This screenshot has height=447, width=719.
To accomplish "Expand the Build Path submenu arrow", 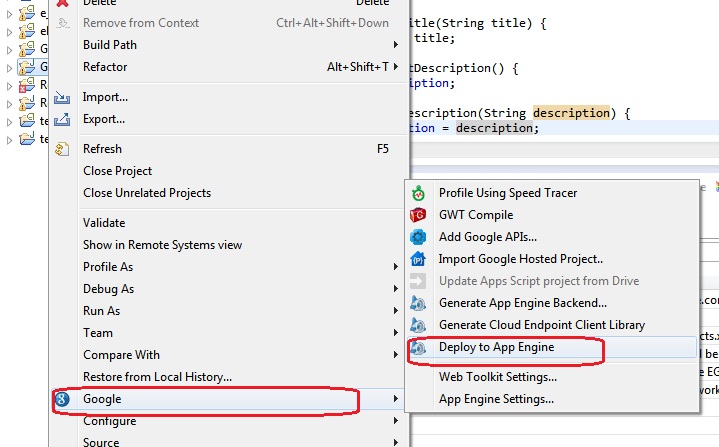I will pos(396,45).
